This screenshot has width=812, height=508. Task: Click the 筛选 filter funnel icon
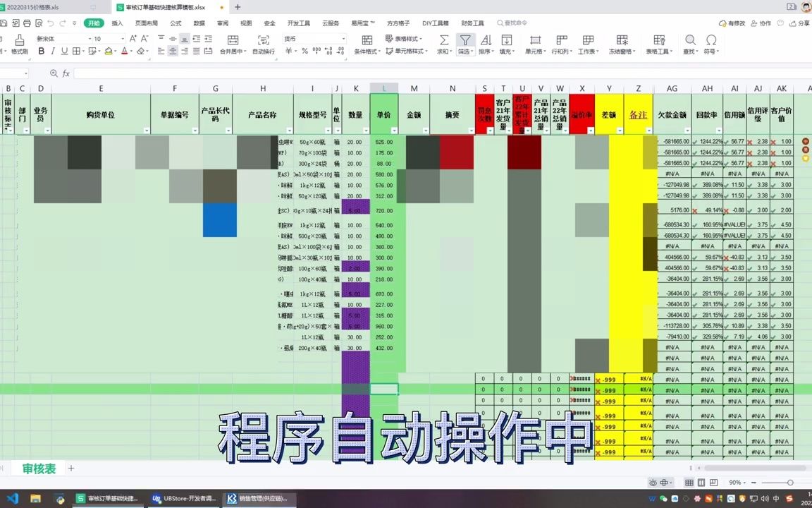tap(466, 40)
